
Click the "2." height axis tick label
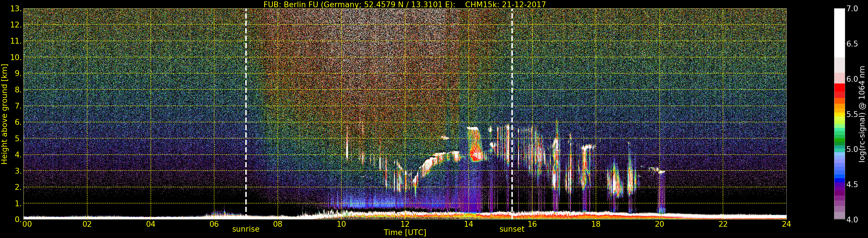[18, 187]
